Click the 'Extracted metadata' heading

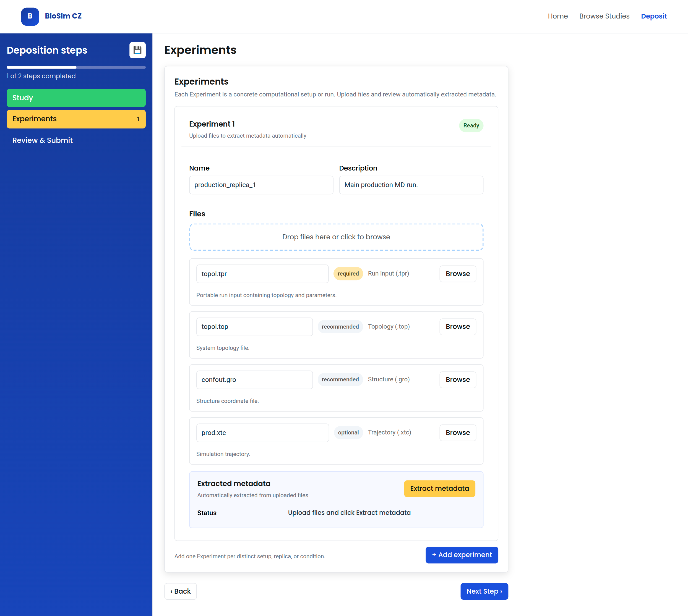pos(234,484)
